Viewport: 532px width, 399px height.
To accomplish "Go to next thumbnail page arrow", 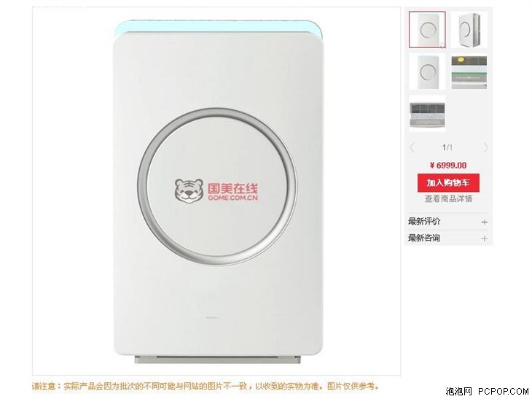I will pos(485,148).
